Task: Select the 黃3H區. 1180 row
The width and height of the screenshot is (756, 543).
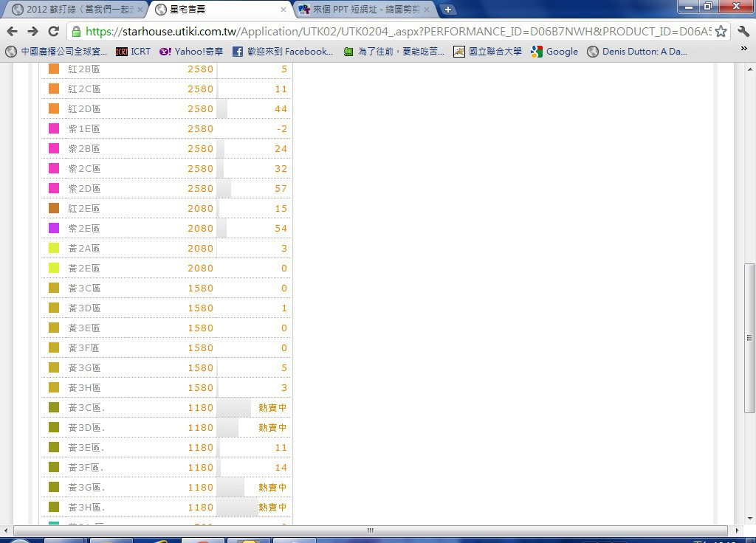Action: point(166,508)
